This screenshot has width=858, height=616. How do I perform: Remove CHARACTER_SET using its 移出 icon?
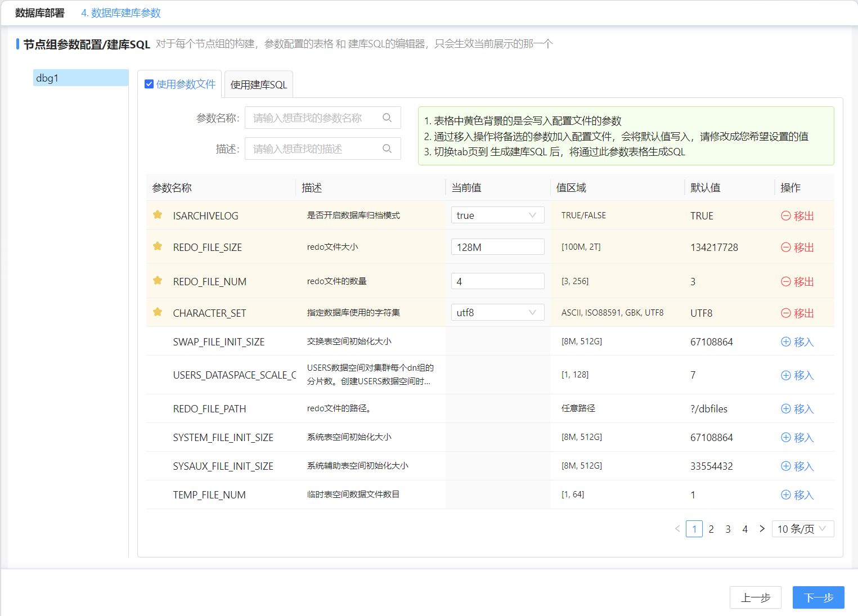click(x=786, y=313)
